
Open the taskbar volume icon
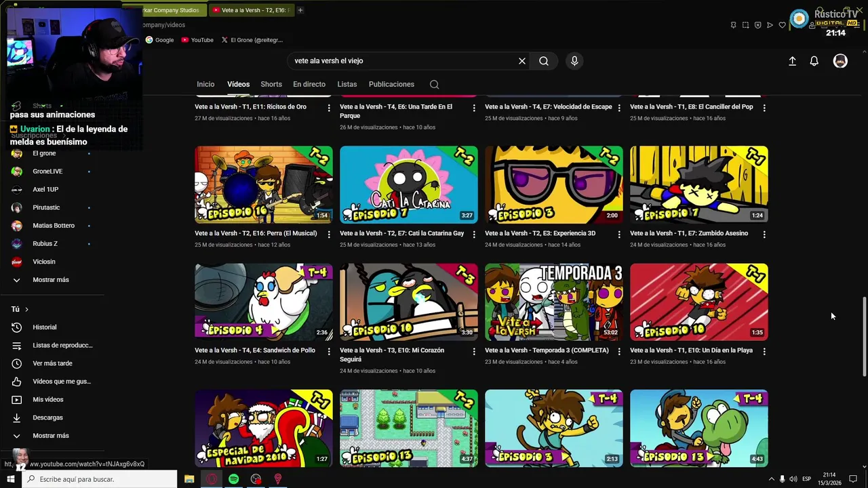pos(793,479)
